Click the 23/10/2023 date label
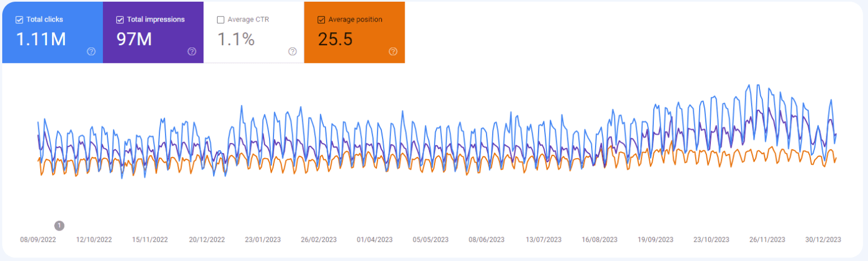Viewport: 868px width, 261px height. [711, 240]
